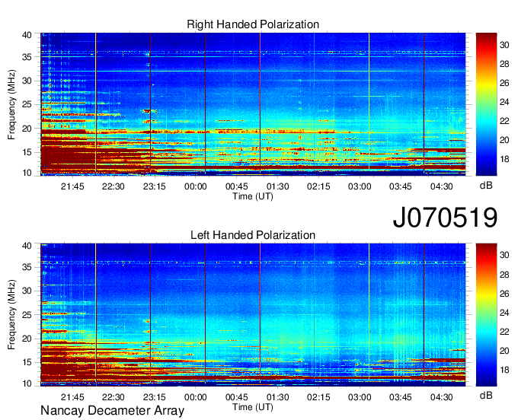Viewport: 518px width, 420px height.
Task: Click the 01:30 tick under Left Handed plot
Action: point(277,397)
